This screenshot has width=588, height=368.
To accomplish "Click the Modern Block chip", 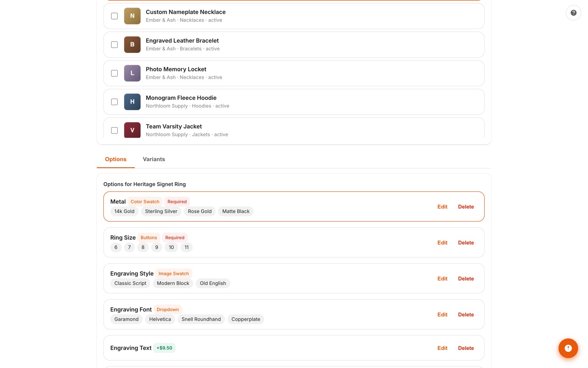I will (173, 283).
